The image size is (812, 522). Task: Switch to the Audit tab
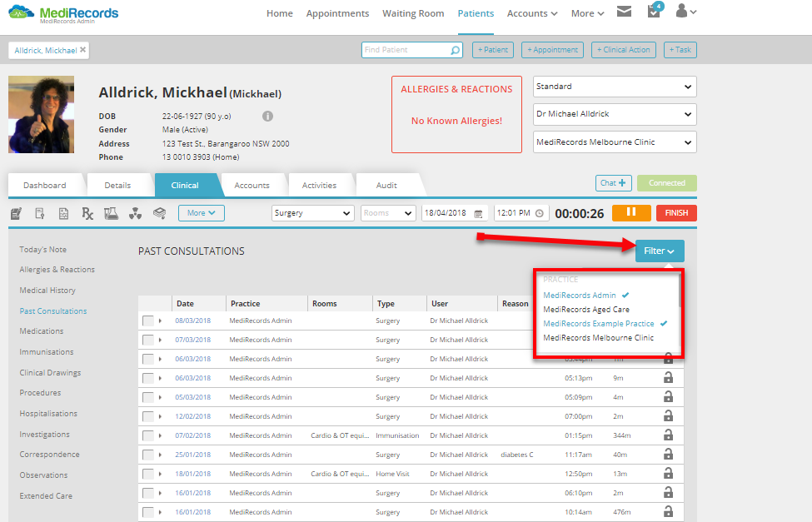click(x=386, y=186)
